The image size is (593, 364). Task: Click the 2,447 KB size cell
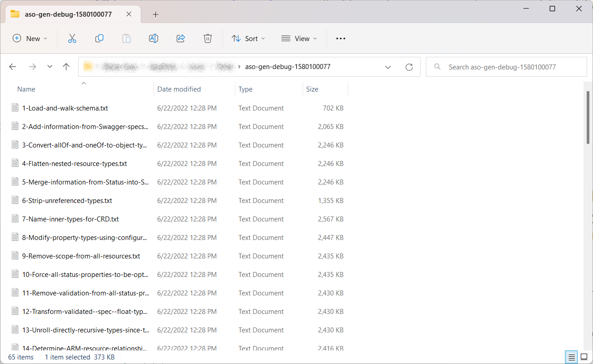(x=331, y=238)
